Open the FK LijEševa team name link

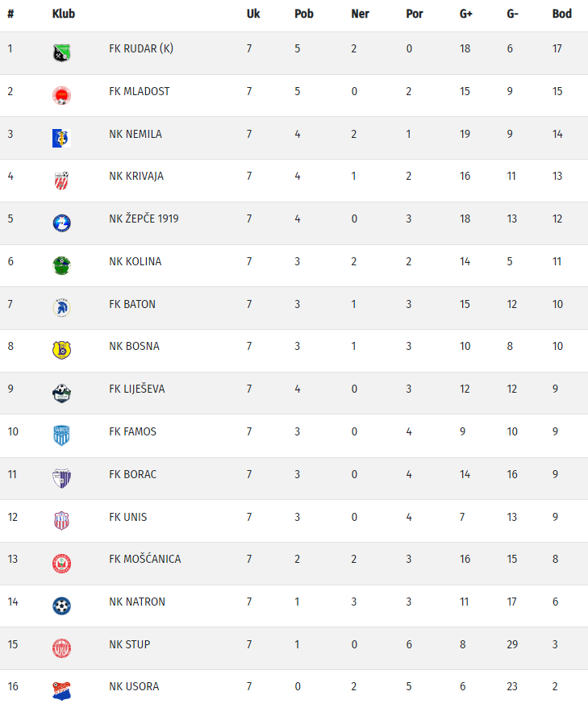[136, 389]
